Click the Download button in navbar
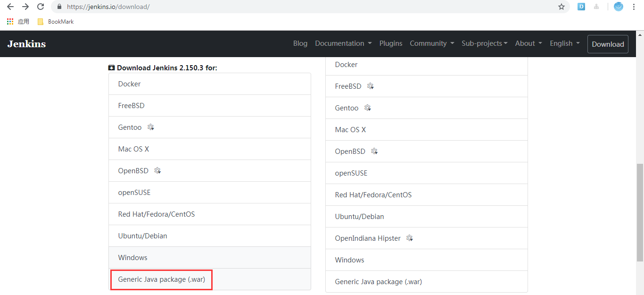 pyautogui.click(x=608, y=44)
